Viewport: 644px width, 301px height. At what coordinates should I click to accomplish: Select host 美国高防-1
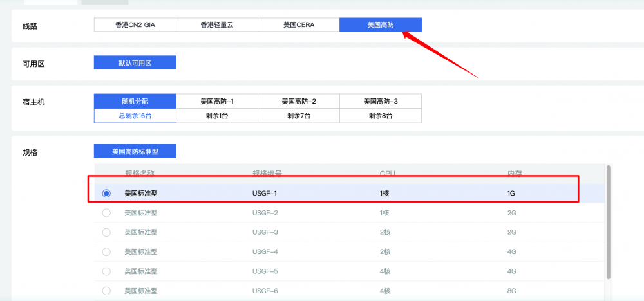coord(216,102)
